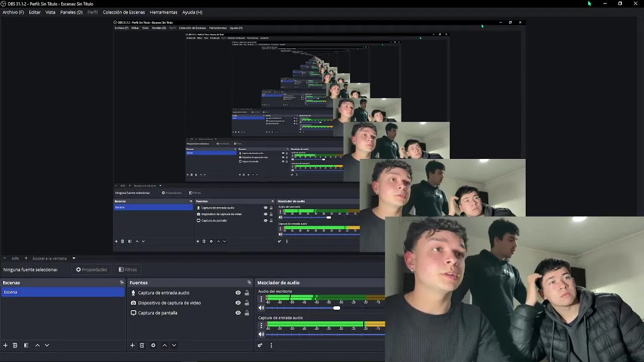The height and width of the screenshot is (362, 644).
Task: Click the Filtros button
Action: [128, 269]
